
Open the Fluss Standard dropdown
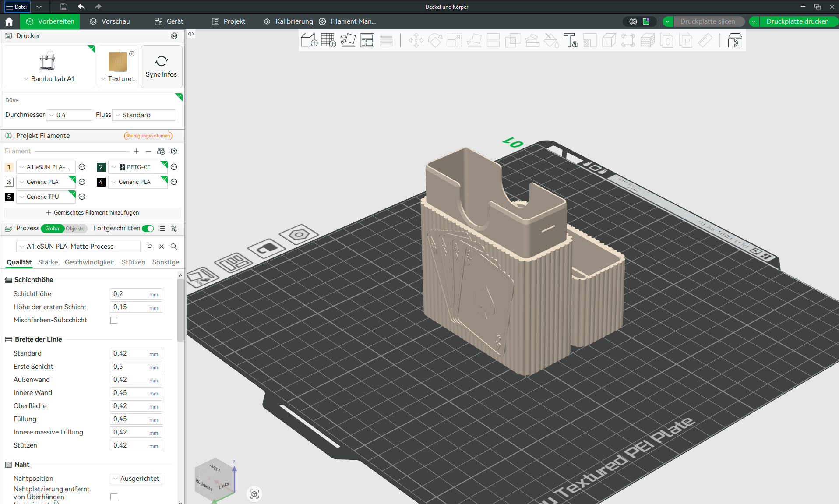point(144,115)
